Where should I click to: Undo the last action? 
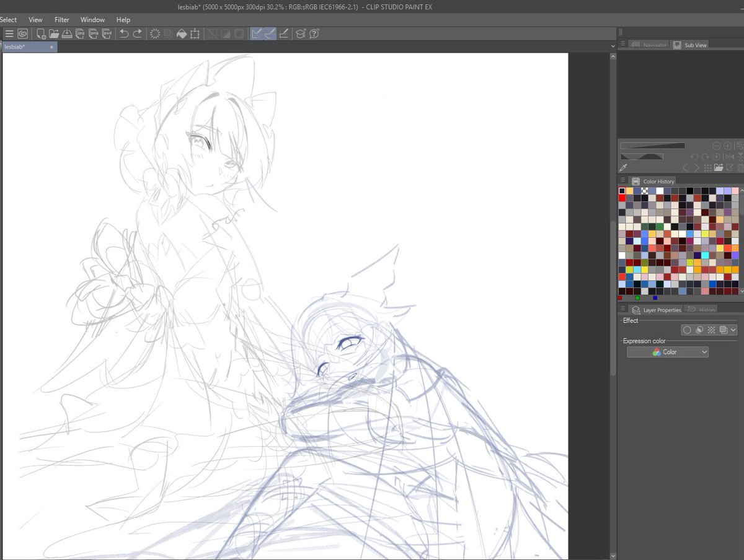pyautogui.click(x=124, y=33)
